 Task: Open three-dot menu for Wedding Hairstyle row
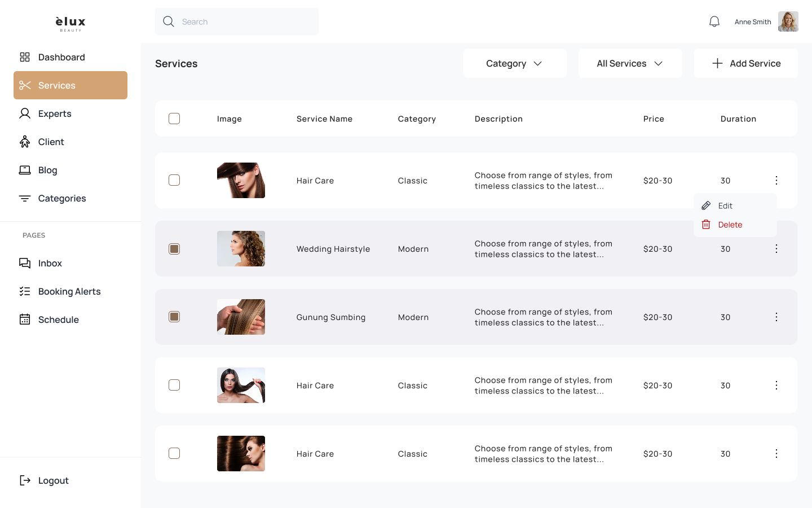[x=776, y=249]
